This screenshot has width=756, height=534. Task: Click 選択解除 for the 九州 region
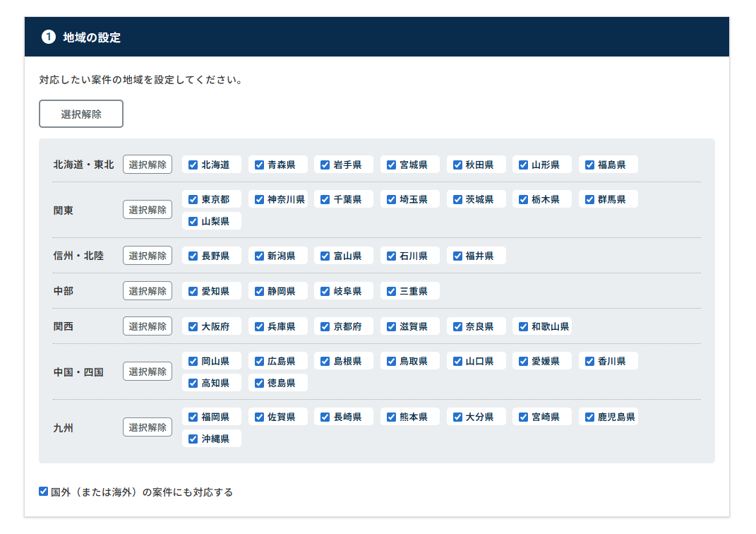point(148,427)
